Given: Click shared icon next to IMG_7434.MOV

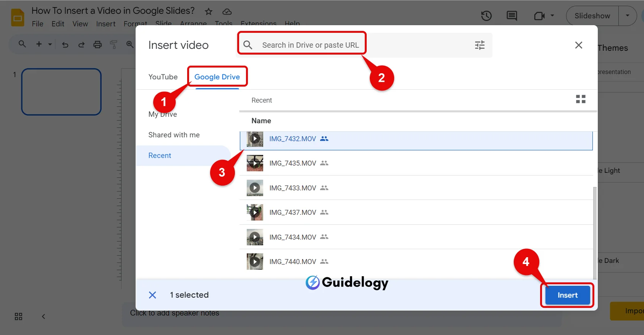Looking at the screenshot, I should (324, 237).
